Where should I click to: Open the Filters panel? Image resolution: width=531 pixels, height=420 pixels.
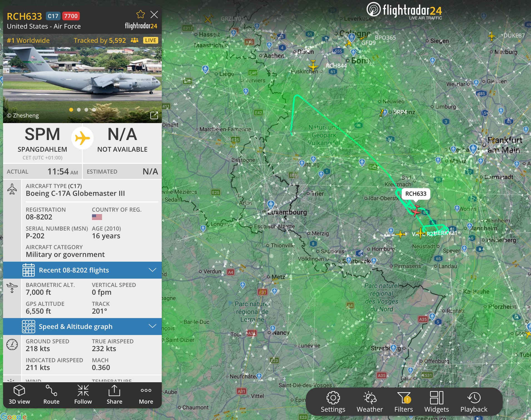point(404,402)
